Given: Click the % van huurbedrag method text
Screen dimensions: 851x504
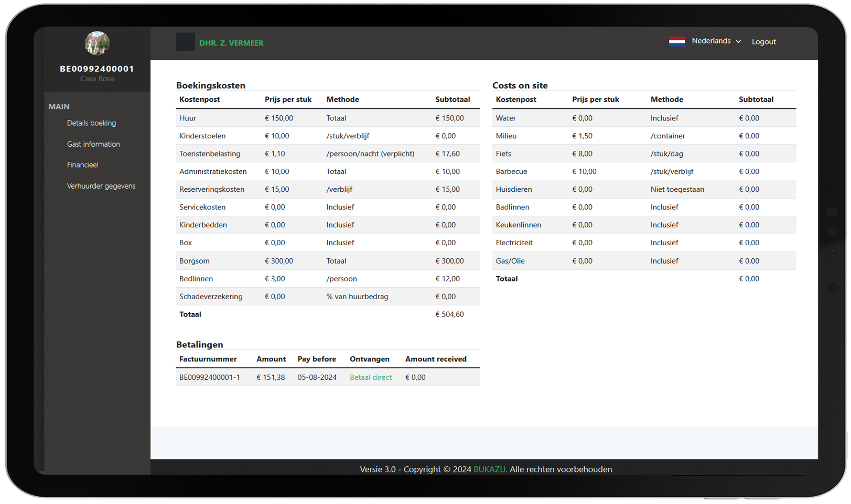Looking at the screenshot, I should click(357, 297).
